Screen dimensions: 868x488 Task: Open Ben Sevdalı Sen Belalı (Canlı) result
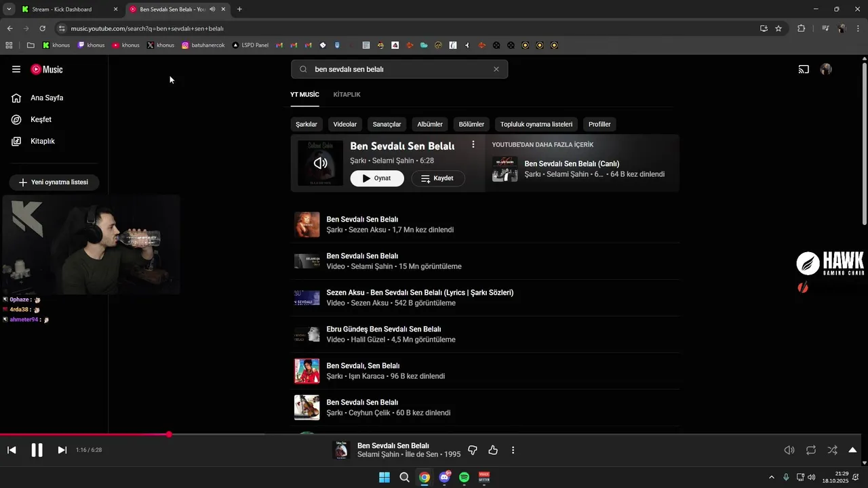click(582, 169)
